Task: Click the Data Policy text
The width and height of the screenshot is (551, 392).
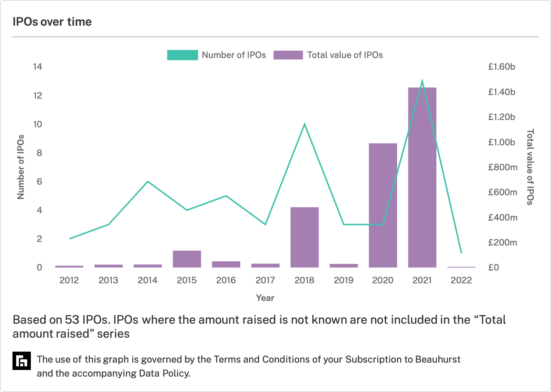Action: (x=163, y=373)
